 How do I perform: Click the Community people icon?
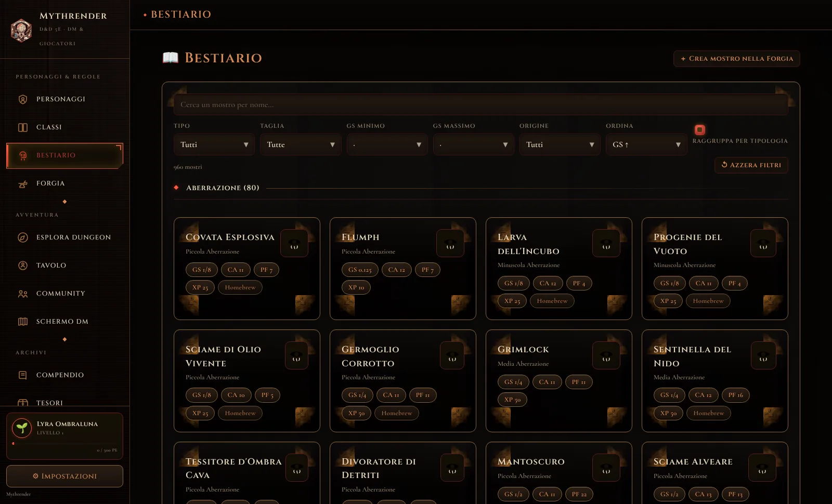coord(23,294)
